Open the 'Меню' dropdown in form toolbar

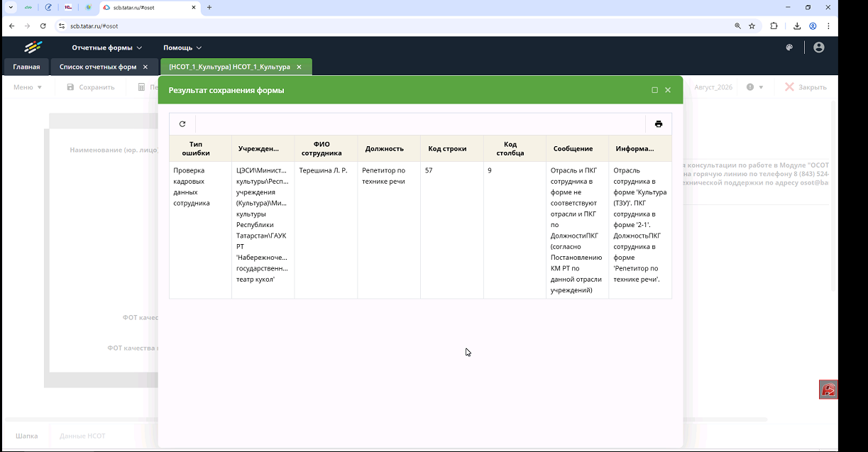pyautogui.click(x=28, y=87)
